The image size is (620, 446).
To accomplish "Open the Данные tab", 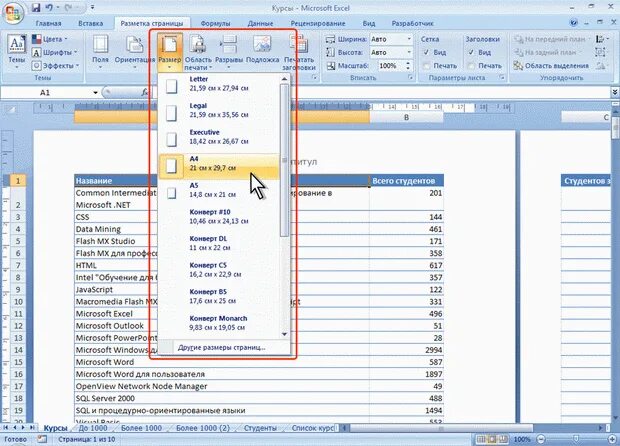I will coord(260,23).
